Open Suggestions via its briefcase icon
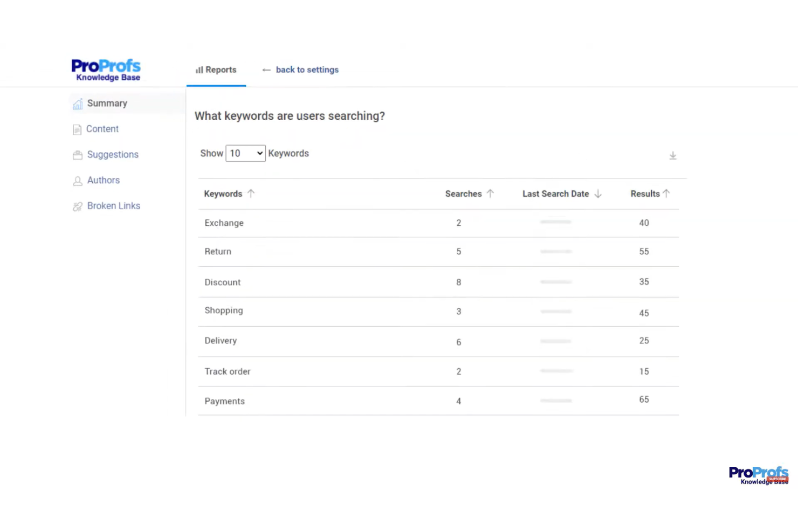This screenshot has width=798, height=532. (77, 155)
